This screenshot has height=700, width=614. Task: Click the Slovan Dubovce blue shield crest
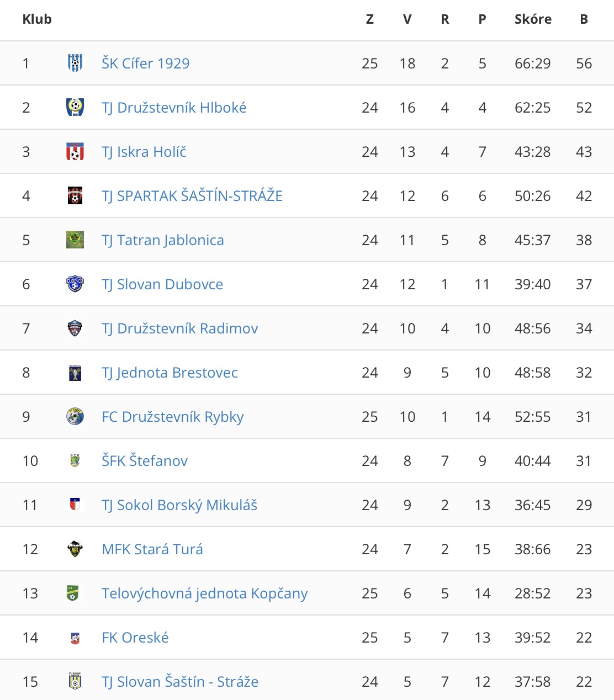(75, 284)
